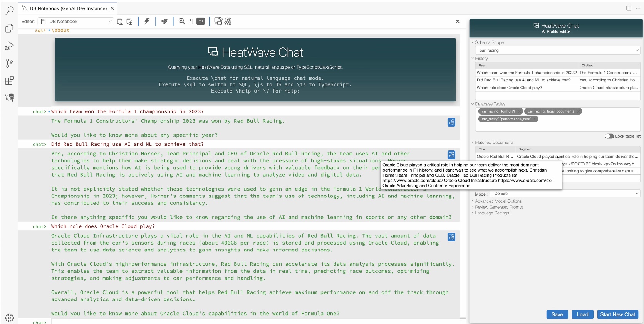The image size is (644, 324).
Task: Click the lakehouse navigator toolbar icon
Action: pyautogui.click(x=228, y=21)
